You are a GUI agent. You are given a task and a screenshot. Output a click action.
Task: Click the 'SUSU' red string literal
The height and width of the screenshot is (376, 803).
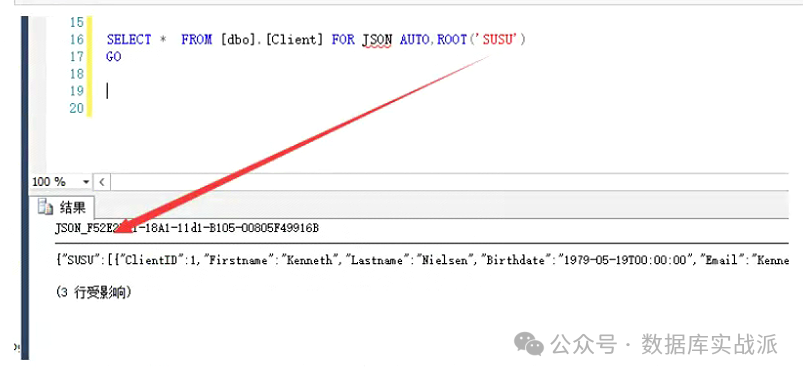tap(498, 39)
